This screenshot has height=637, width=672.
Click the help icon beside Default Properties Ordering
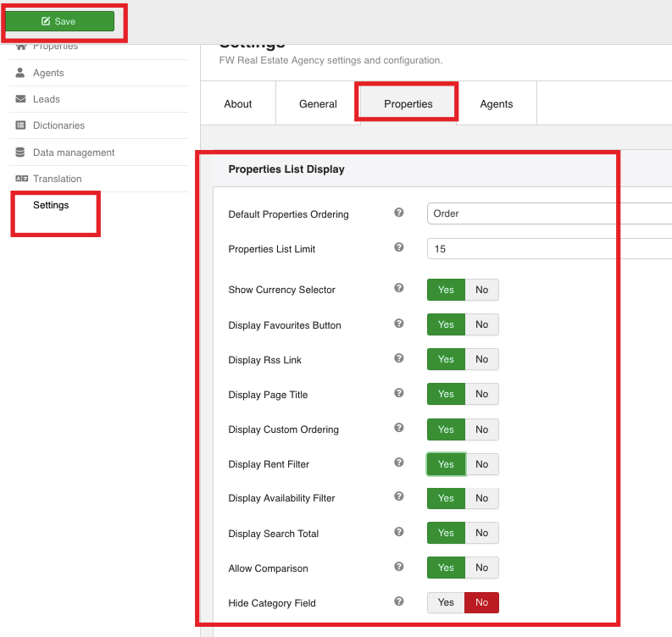399,213
